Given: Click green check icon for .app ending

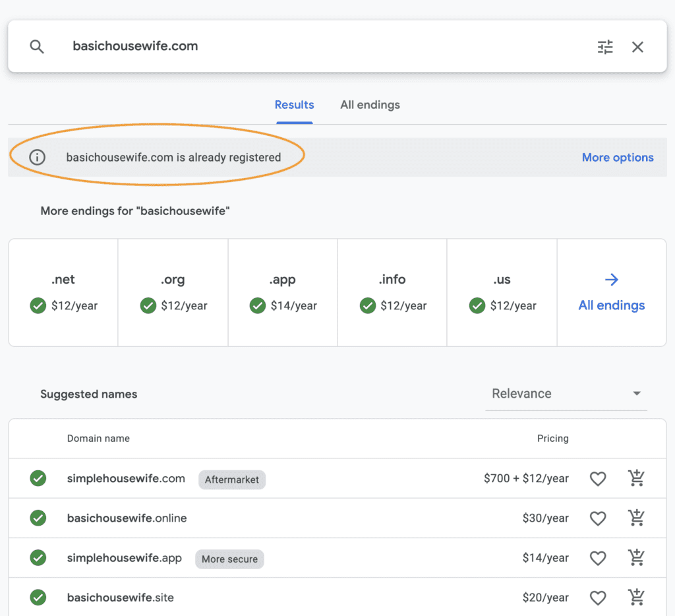Looking at the screenshot, I should click(258, 305).
